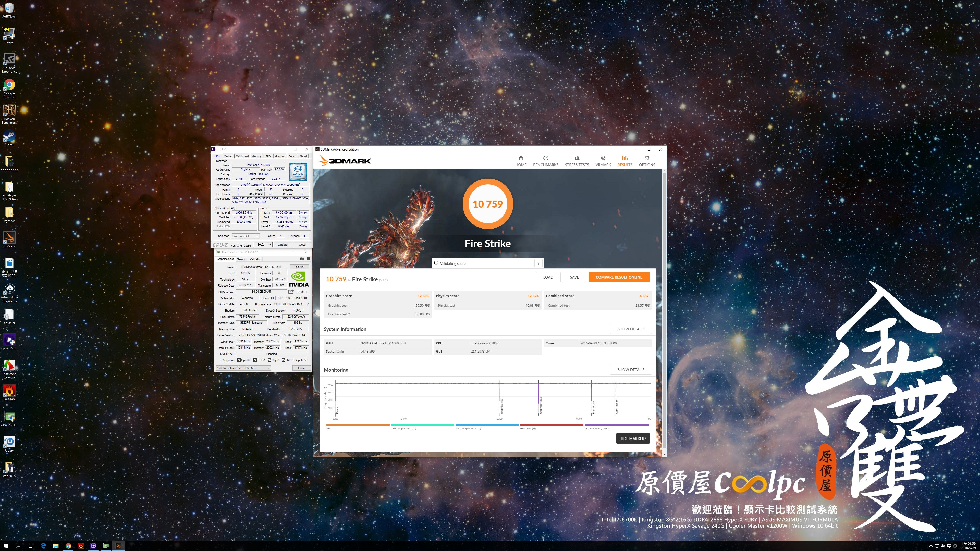
Task: Open Ashes of the Singularity icon
Action: [x=9, y=293]
